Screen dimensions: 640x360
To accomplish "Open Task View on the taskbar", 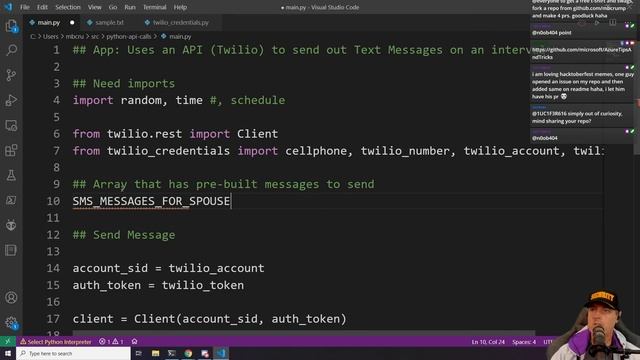I will coord(138,353).
